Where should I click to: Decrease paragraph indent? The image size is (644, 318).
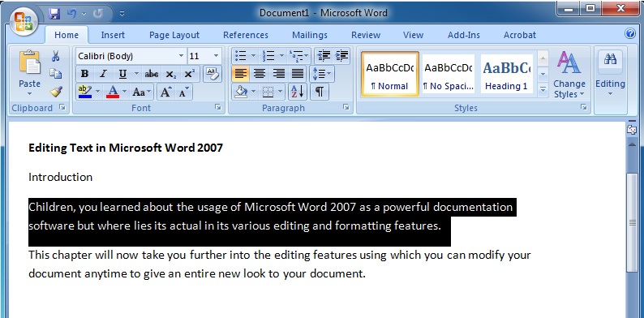324,56
